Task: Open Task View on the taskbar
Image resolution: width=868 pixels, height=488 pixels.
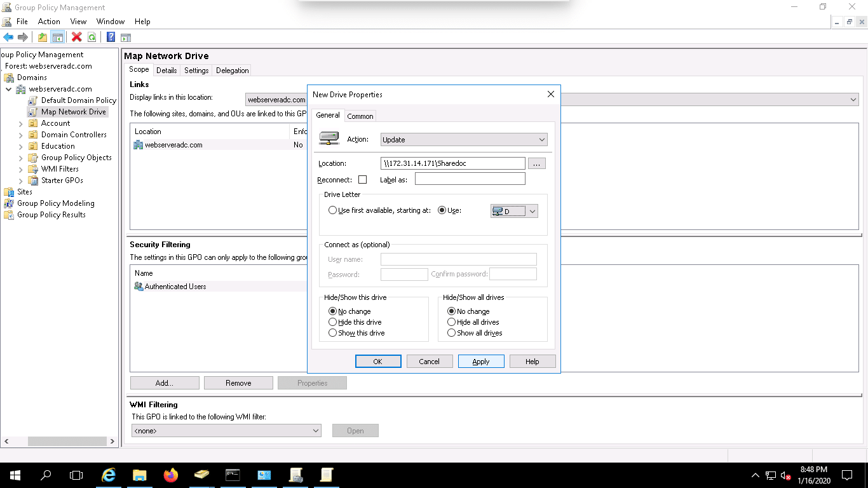Action: [x=76, y=475]
